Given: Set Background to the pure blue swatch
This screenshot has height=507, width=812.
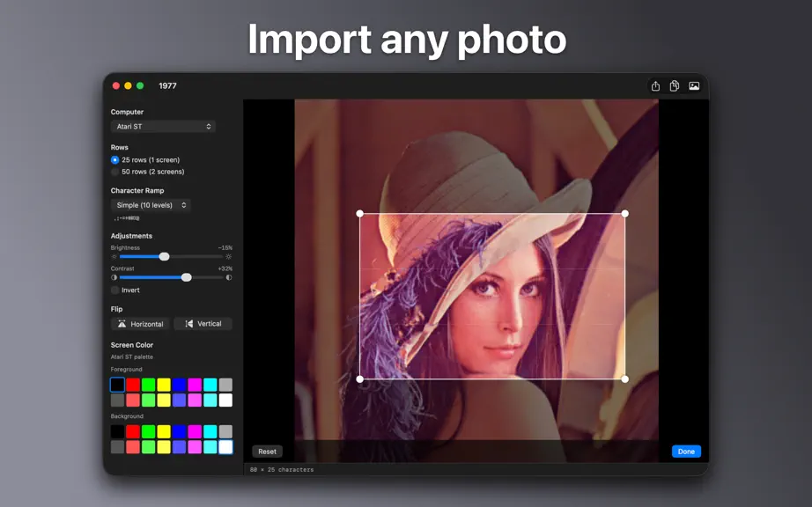Looking at the screenshot, I should coord(179,431).
